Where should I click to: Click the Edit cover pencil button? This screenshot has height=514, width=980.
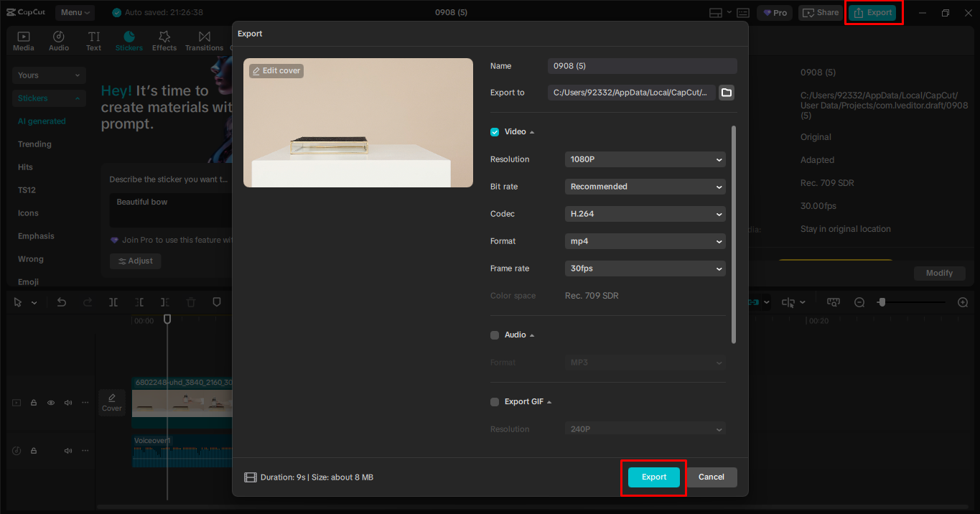point(276,71)
